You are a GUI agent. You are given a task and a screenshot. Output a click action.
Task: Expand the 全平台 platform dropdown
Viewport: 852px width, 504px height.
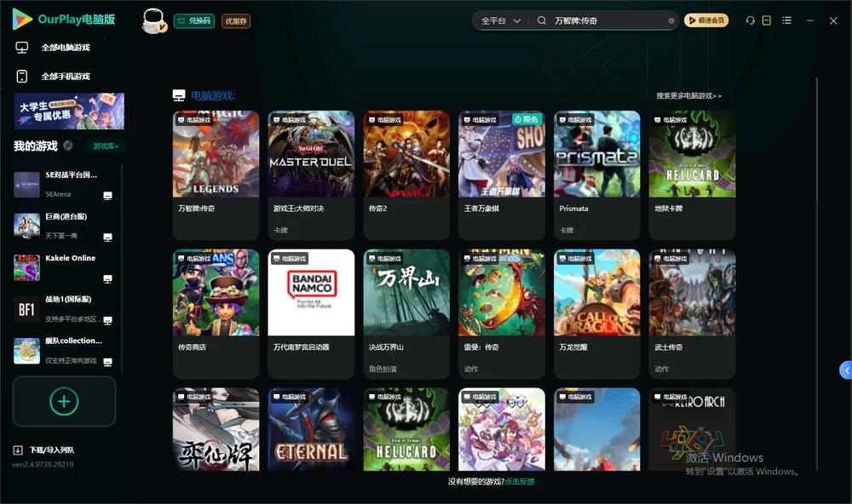500,20
